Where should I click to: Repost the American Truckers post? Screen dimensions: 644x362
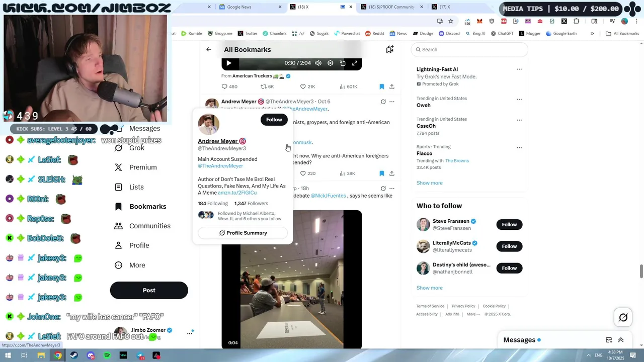[x=267, y=86]
